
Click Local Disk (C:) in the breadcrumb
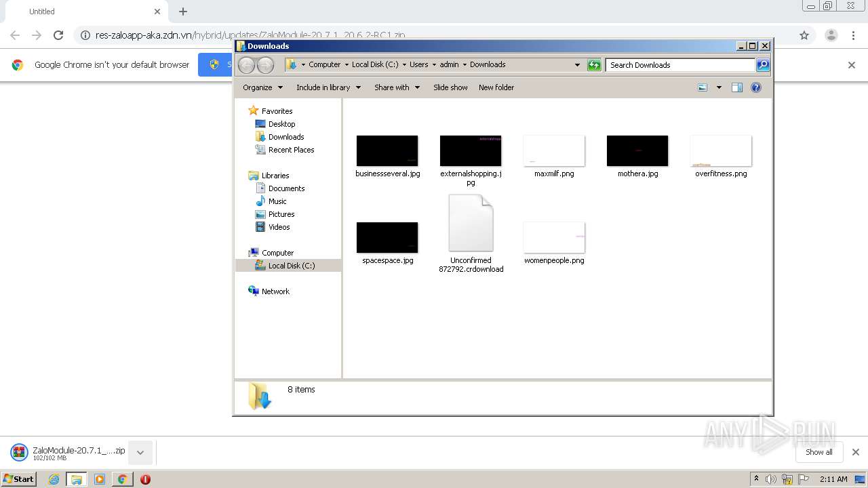[x=375, y=64]
